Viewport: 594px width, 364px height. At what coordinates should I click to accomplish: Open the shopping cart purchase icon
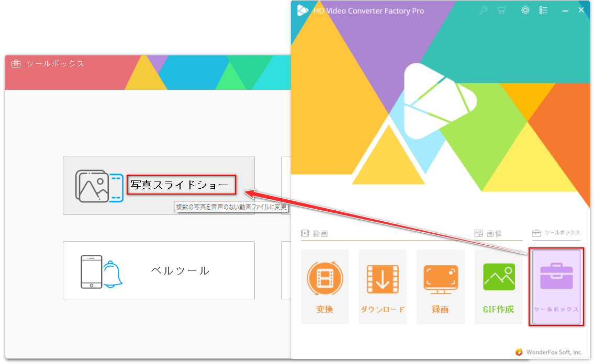click(x=501, y=10)
